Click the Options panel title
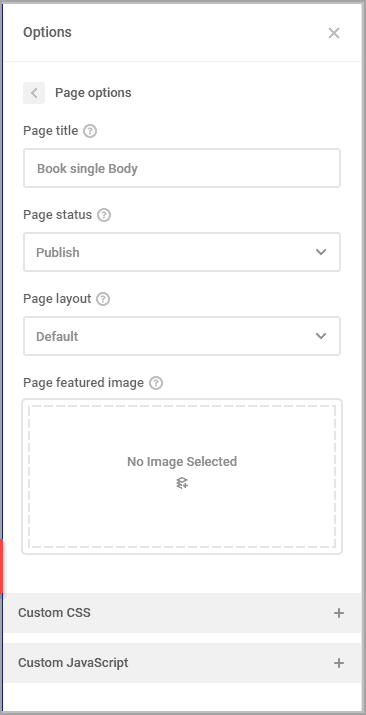The width and height of the screenshot is (366, 715). [x=47, y=32]
